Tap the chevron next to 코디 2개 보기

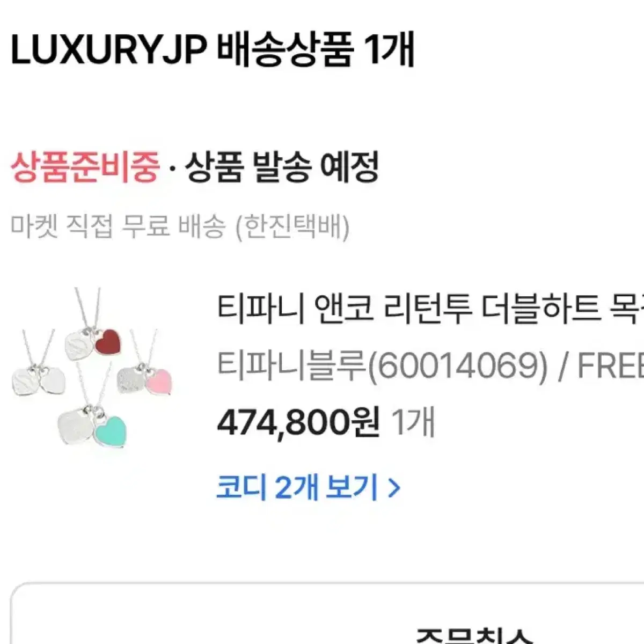click(x=393, y=488)
